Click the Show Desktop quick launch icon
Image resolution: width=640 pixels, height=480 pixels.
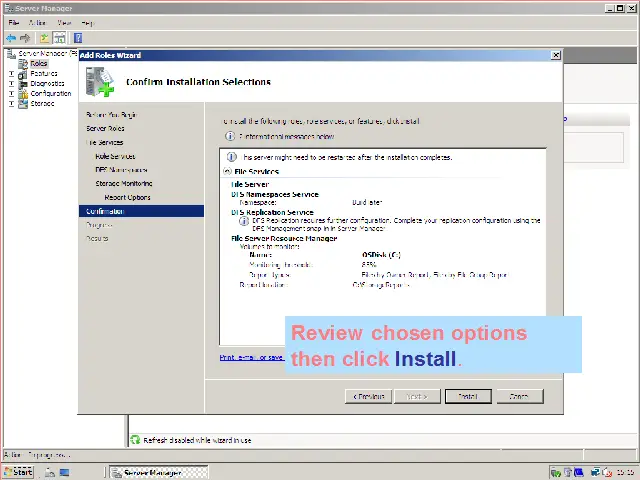pyautogui.click(x=64, y=473)
